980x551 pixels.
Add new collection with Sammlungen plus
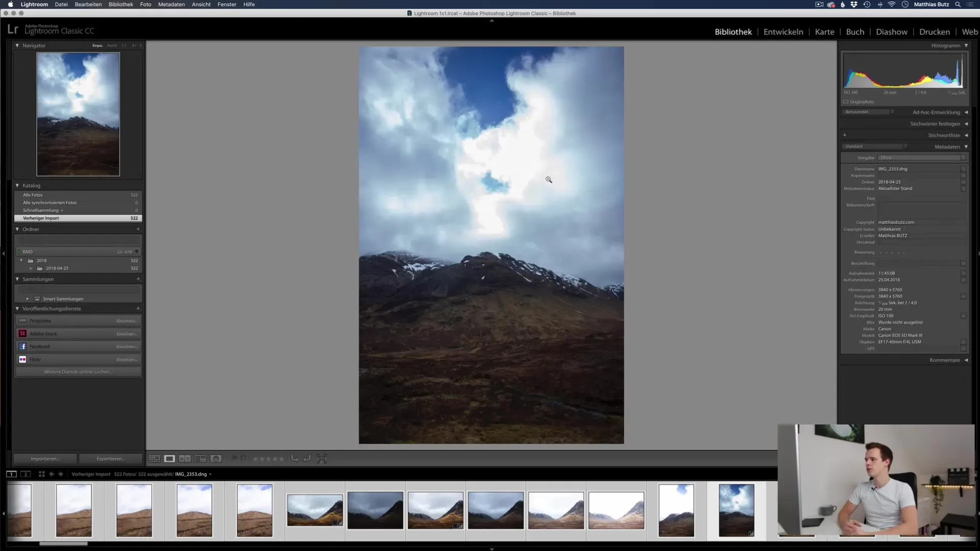pyautogui.click(x=138, y=279)
